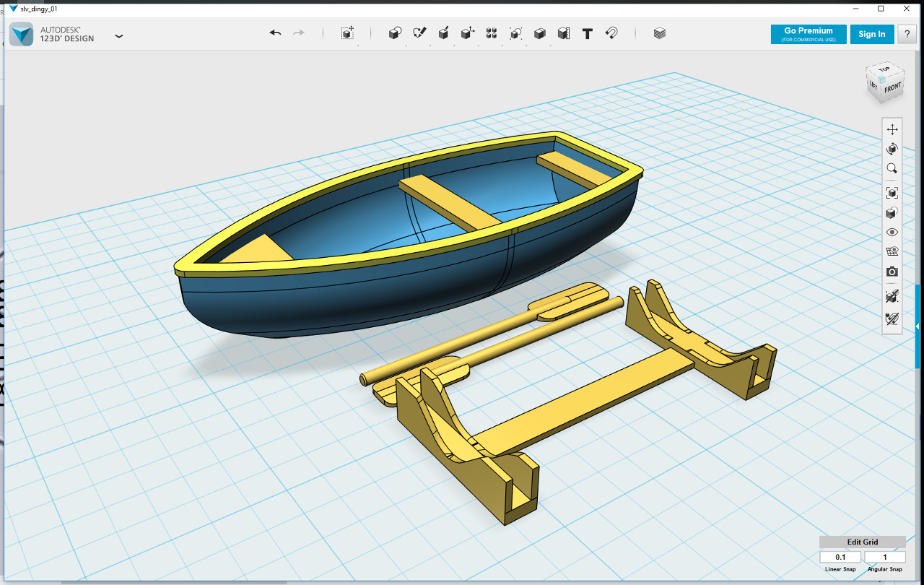Click the Sign In button

[872, 34]
